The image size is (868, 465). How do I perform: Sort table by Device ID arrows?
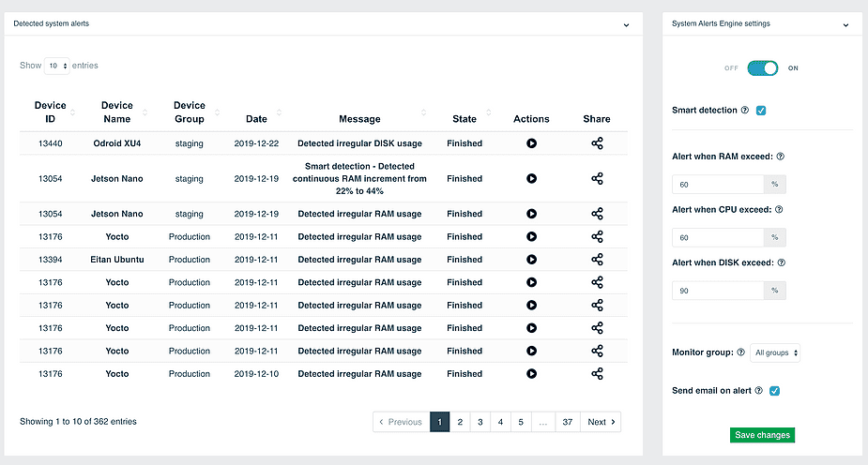coord(72,112)
